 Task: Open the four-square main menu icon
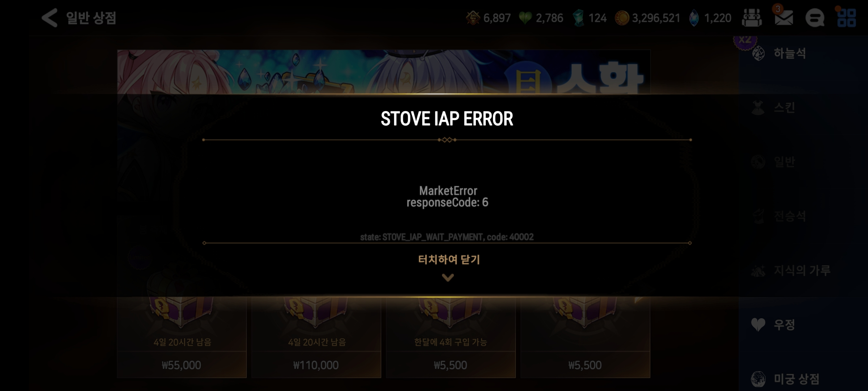(847, 18)
